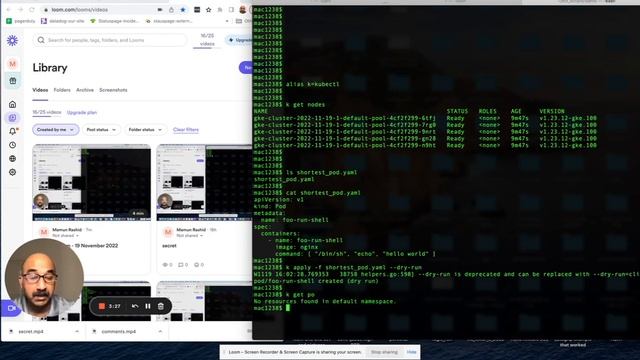Expand bookmarks bar overflow arrow
Screen dimensions: 640x360
pyautogui.click(x=227, y=21)
